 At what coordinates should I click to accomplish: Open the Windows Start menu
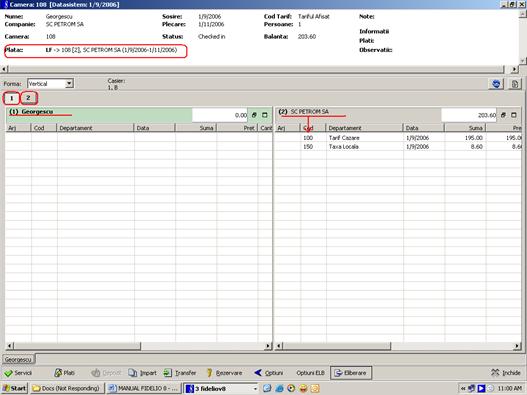[x=14, y=388]
